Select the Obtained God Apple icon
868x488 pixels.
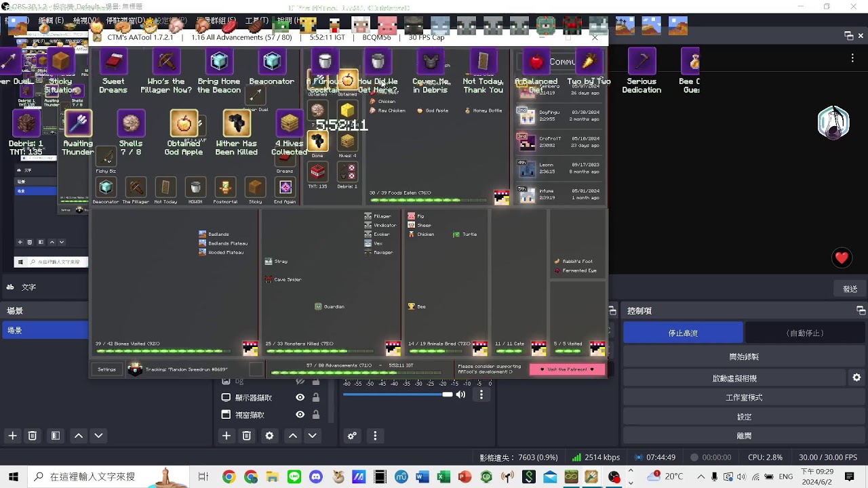click(x=184, y=123)
